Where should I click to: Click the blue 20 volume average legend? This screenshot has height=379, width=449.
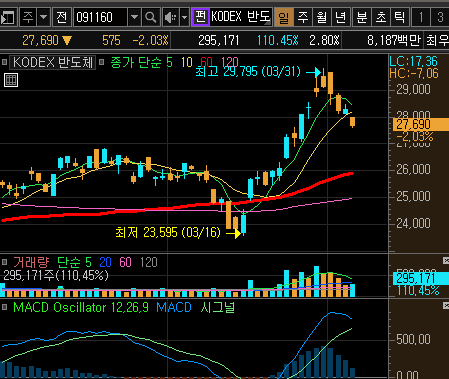pos(105,263)
